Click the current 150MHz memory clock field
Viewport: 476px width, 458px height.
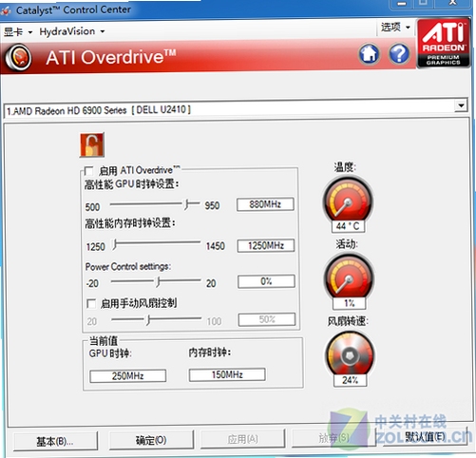[227, 375]
